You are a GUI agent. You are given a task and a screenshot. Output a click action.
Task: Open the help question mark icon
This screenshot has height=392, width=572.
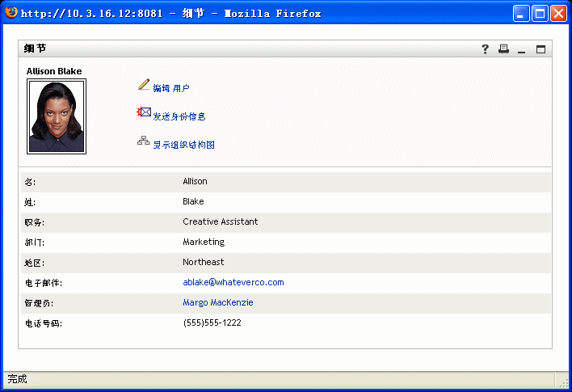[x=485, y=49]
